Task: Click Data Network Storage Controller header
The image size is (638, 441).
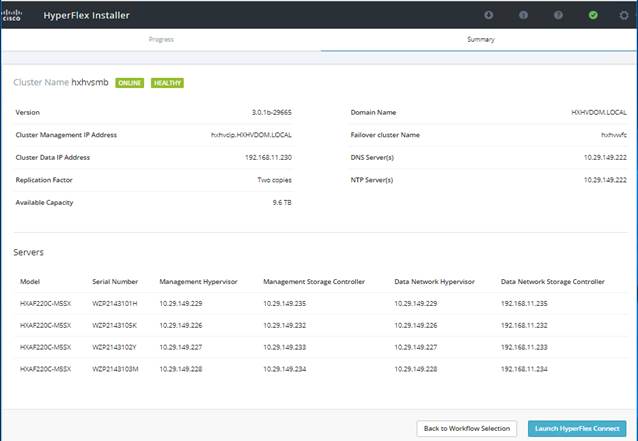Action: [x=553, y=282]
